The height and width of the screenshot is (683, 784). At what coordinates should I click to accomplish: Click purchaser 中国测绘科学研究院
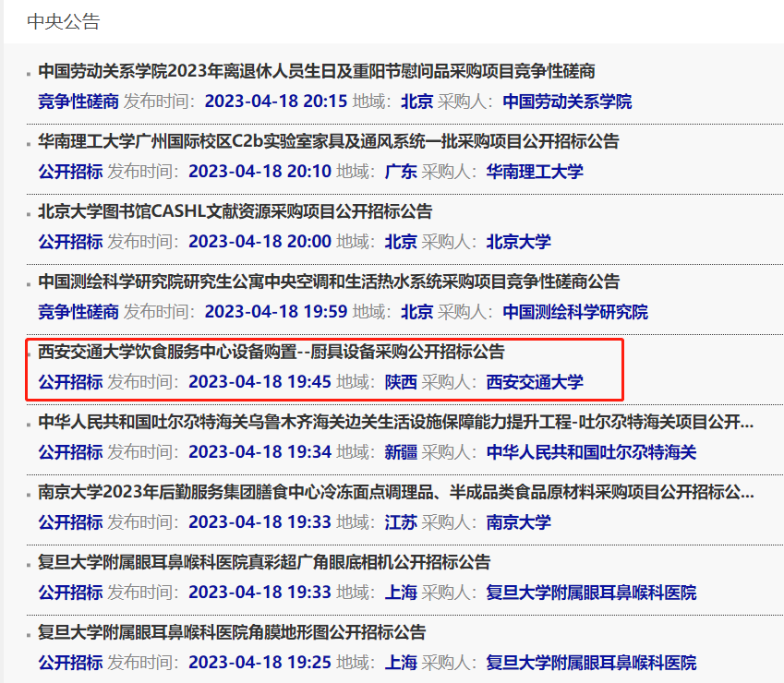[575, 312]
